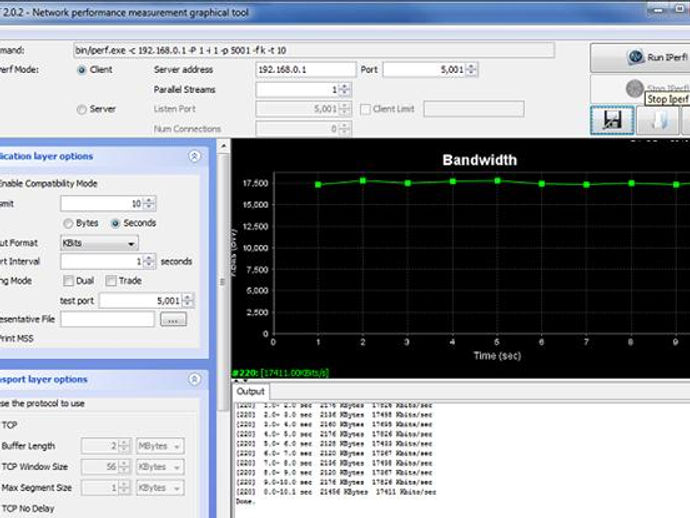The image size is (690, 518).
Task: Open the TCP Window Size KBytes dropdown
Action: pyautogui.click(x=160, y=467)
